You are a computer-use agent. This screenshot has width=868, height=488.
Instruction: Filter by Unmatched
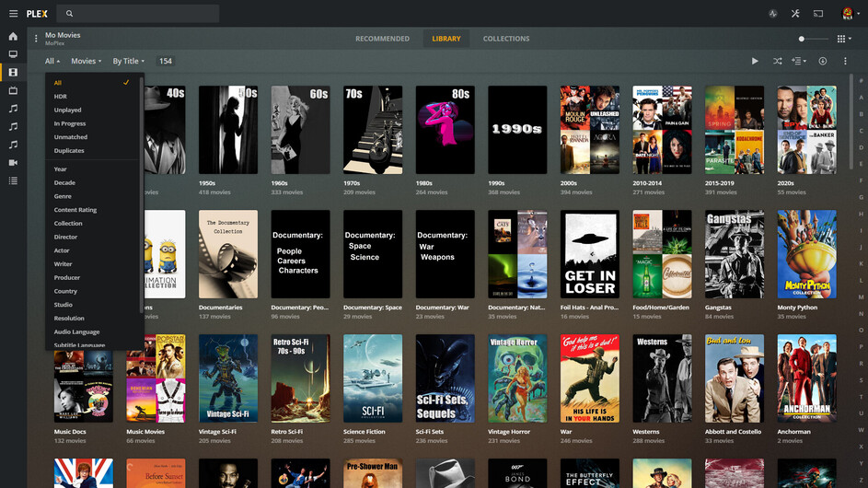(92, 137)
